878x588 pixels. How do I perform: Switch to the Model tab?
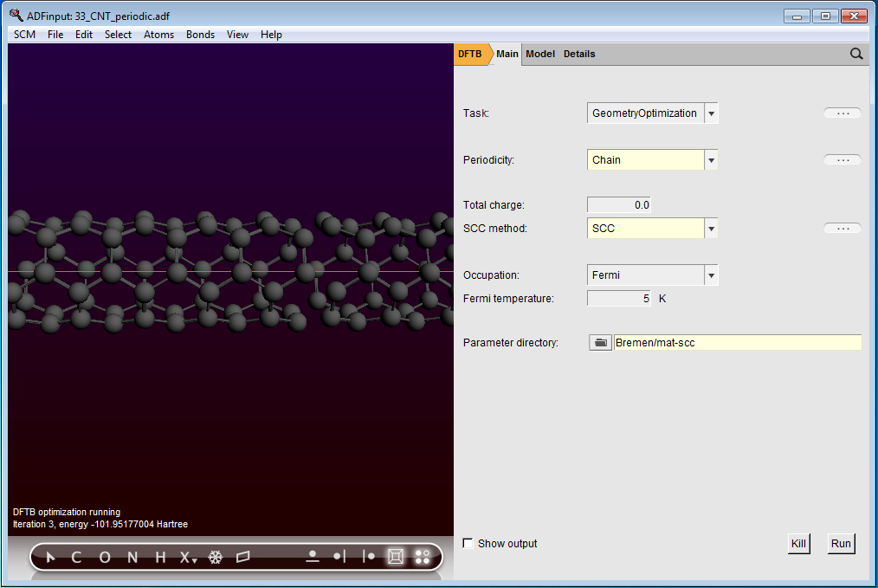(540, 54)
